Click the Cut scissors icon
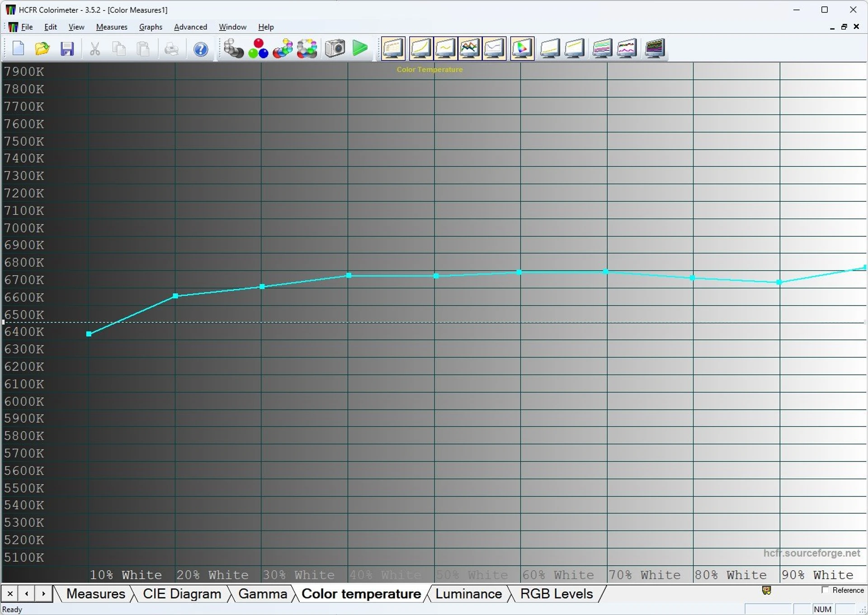868x615 pixels. pyautogui.click(x=94, y=48)
